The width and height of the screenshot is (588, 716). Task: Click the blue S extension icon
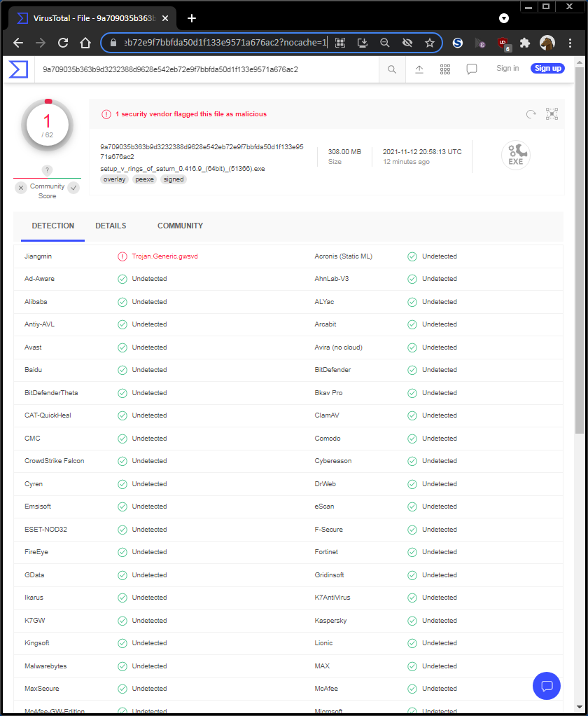pos(458,43)
